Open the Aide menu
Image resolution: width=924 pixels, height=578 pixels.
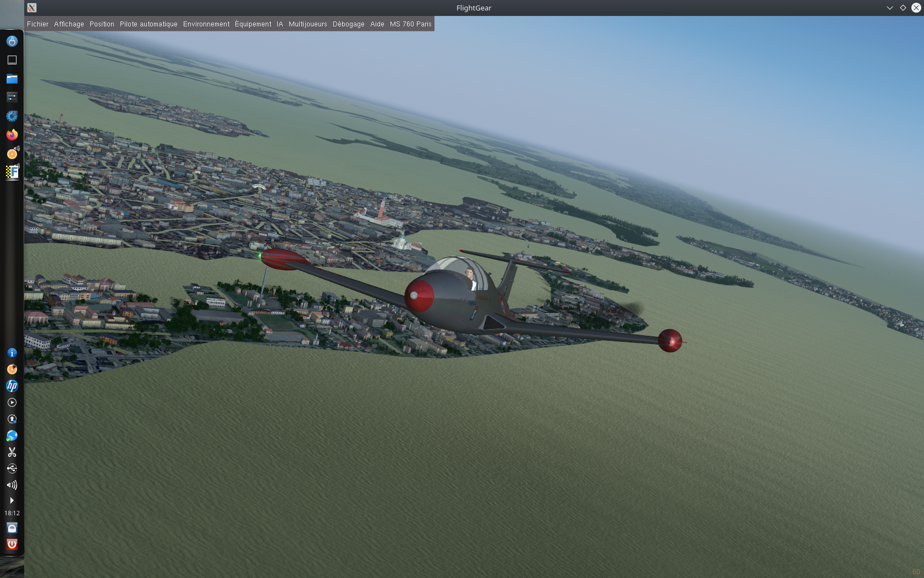[377, 24]
